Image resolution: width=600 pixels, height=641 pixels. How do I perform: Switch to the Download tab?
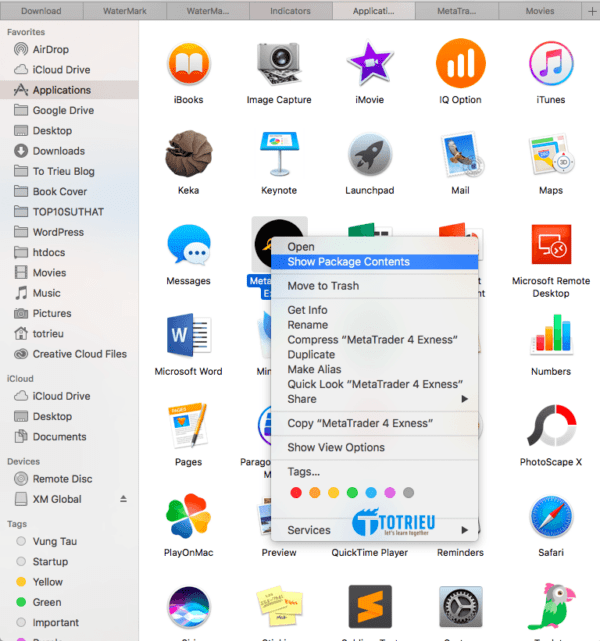[x=41, y=11]
